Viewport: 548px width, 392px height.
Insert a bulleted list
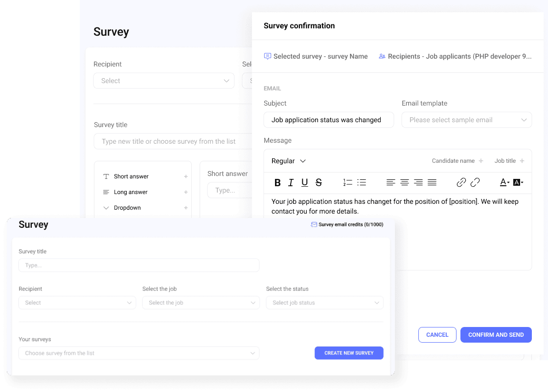pos(362,182)
